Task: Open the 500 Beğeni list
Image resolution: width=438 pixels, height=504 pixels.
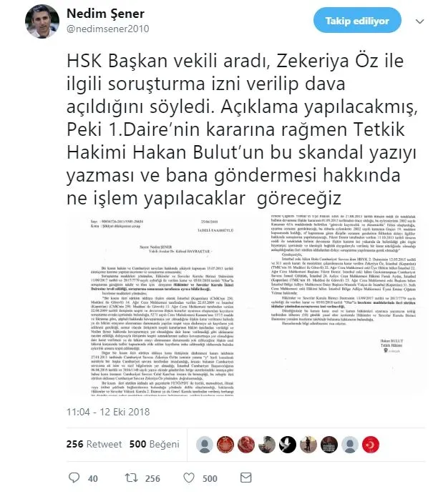Action: 154,444
